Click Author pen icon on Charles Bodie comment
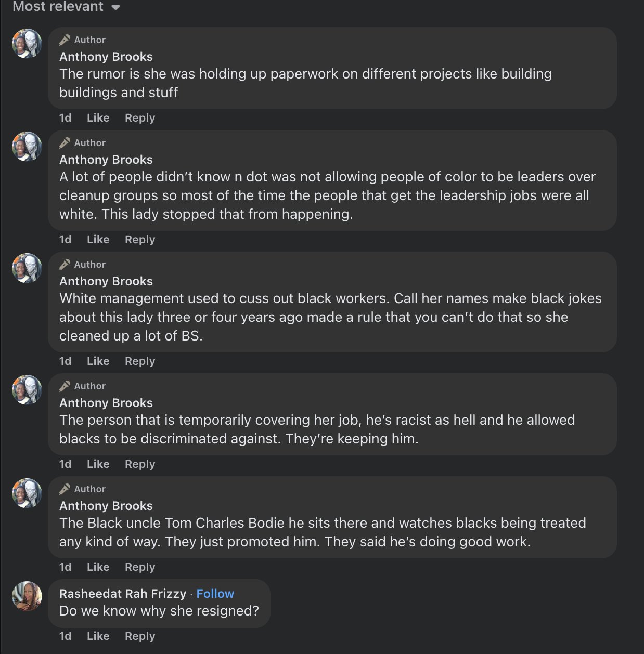 tap(65, 489)
